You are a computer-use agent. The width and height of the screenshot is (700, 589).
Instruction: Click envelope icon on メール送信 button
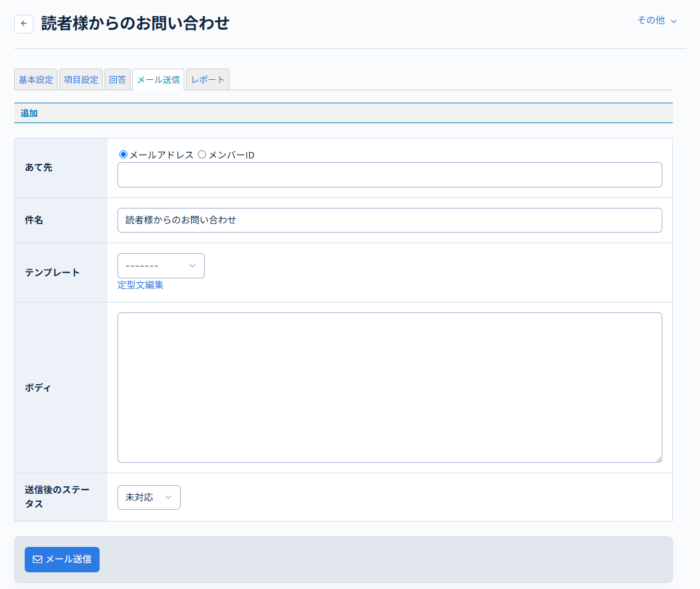point(38,559)
